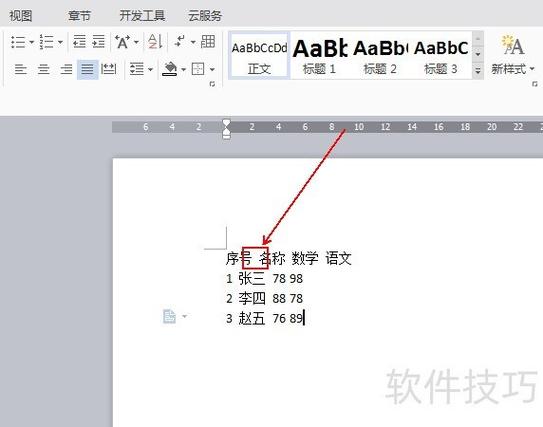Open the 新样式 dropdown arrow

click(x=532, y=69)
